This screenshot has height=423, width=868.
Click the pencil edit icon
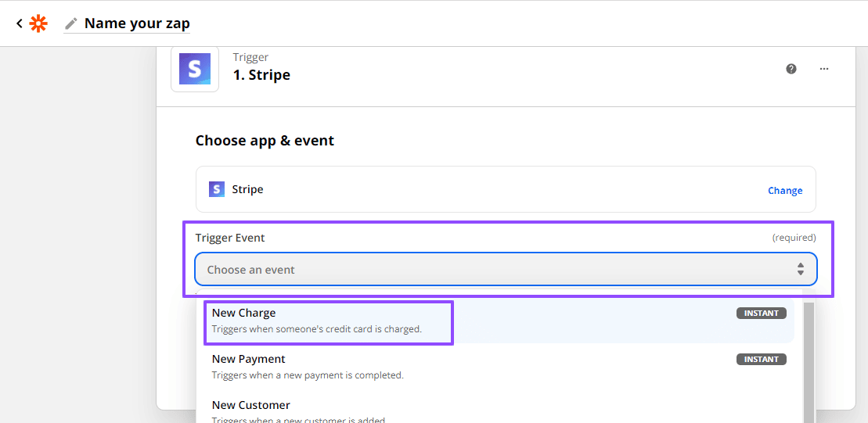click(x=71, y=23)
